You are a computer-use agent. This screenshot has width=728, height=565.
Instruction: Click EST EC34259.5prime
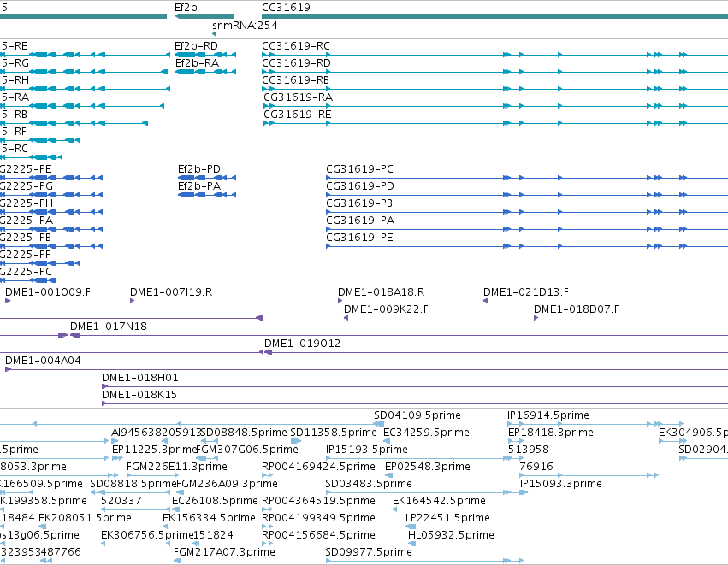point(426,433)
